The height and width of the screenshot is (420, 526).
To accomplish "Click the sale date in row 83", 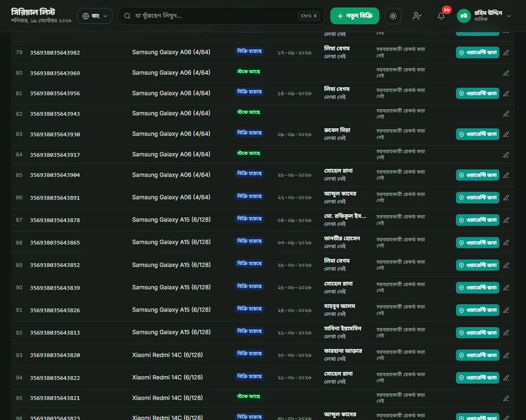I will (x=294, y=135).
